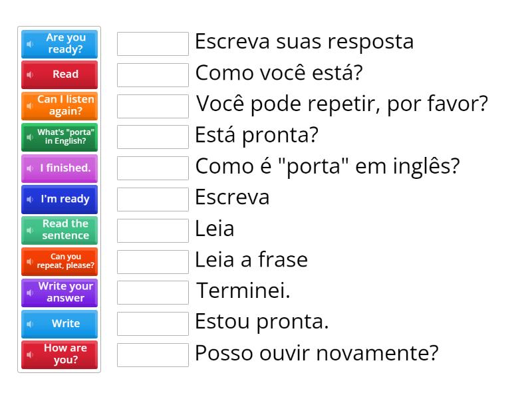Click the slot beside 'Posso ouvir novamente?'
This screenshot has width=532, height=399.
(153, 355)
